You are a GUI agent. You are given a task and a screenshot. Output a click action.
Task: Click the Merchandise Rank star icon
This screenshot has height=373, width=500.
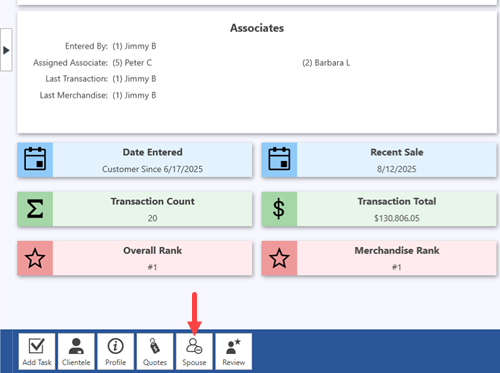coord(279,258)
